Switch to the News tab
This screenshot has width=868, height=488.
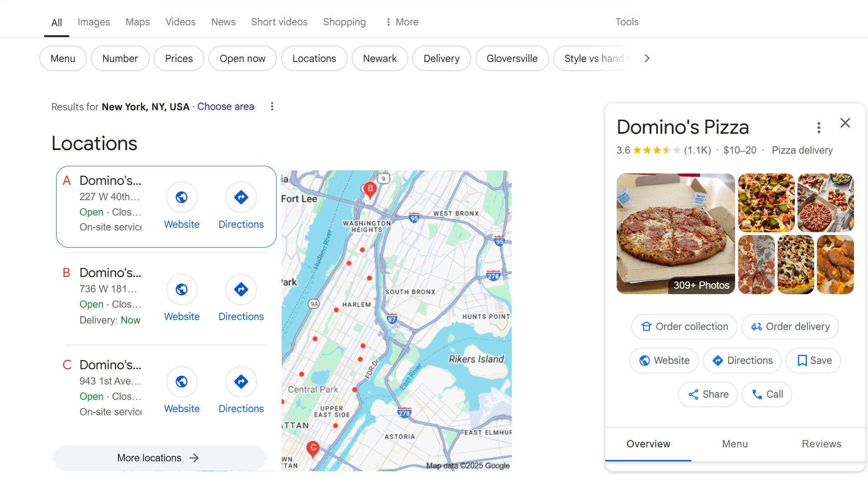pos(223,22)
